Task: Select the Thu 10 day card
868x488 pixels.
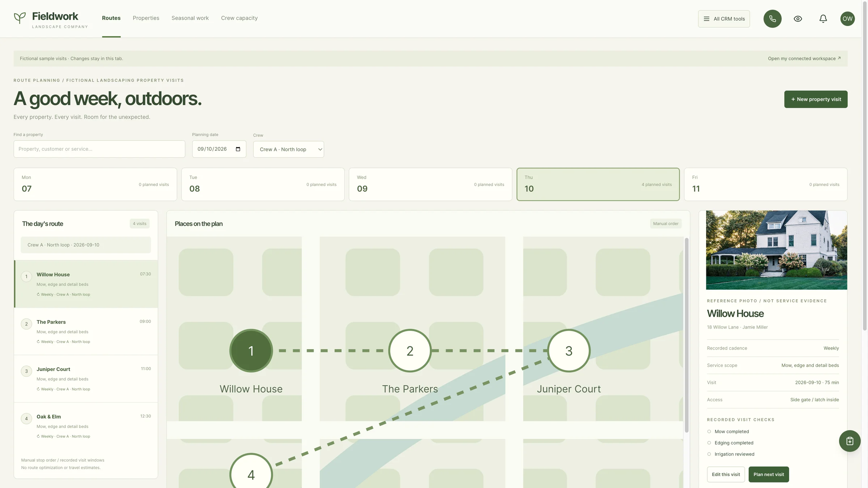Action: pos(598,184)
